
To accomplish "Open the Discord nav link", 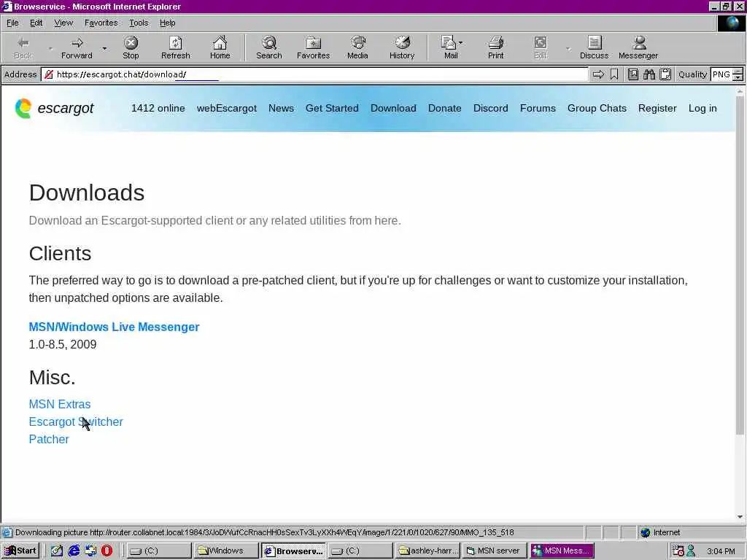I will click(x=490, y=108).
